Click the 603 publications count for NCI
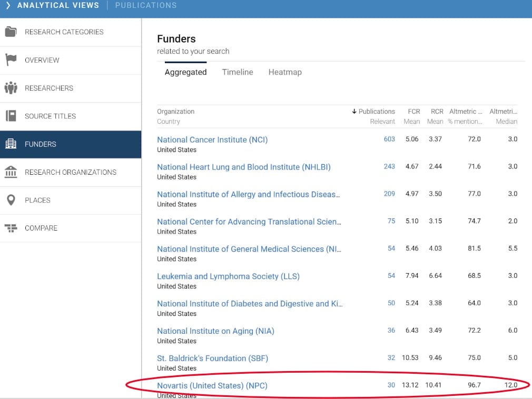The height and width of the screenshot is (399, 532). 389,139
